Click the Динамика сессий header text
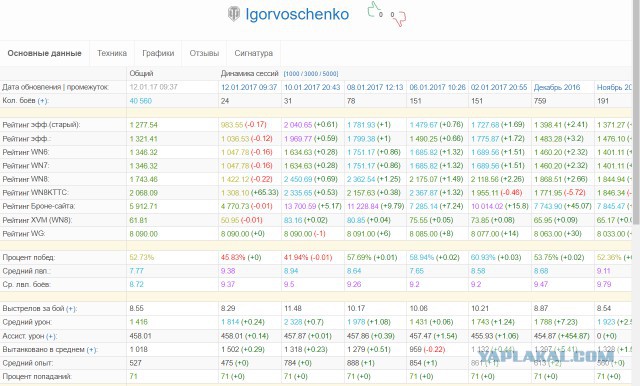 tap(249, 73)
